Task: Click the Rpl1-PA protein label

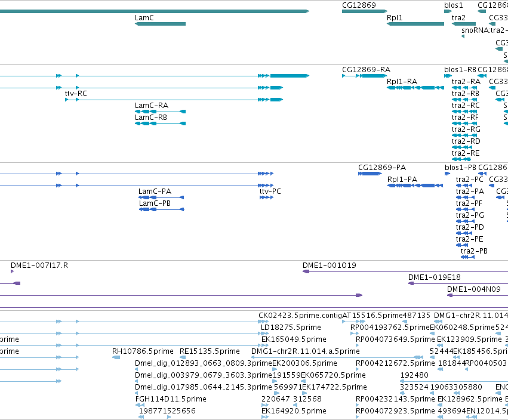Action: tap(402, 180)
